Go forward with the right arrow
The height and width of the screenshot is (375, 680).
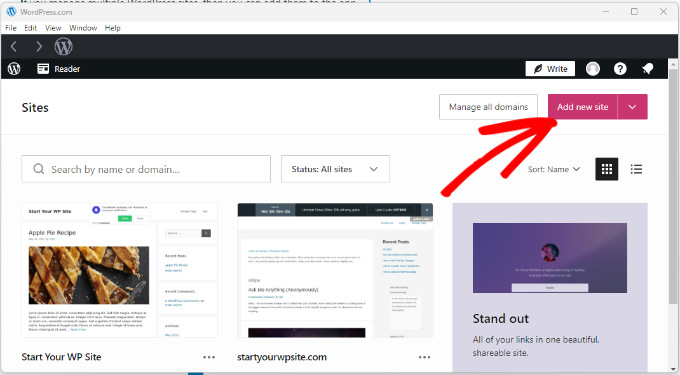pos(39,46)
